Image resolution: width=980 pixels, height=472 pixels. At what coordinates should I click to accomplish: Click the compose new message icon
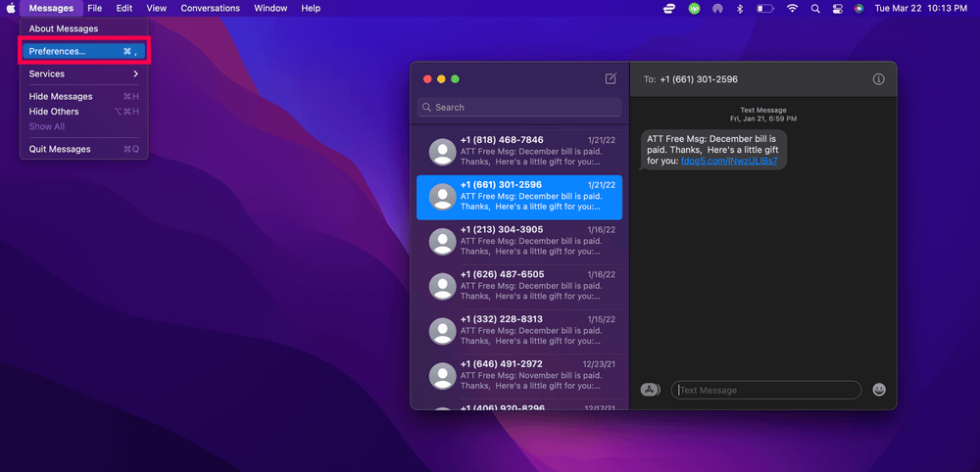pyautogui.click(x=611, y=79)
